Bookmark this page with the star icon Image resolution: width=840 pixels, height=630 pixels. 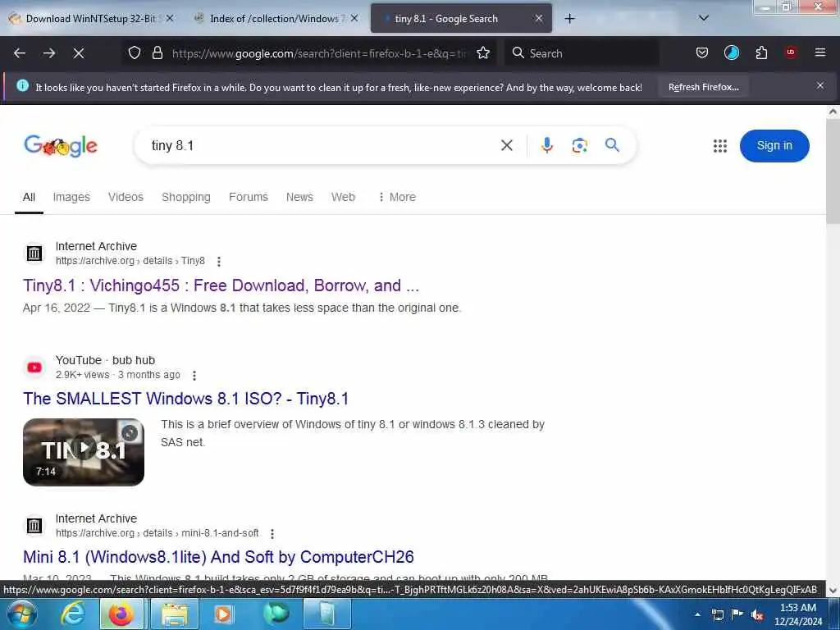tap(483, 53)
